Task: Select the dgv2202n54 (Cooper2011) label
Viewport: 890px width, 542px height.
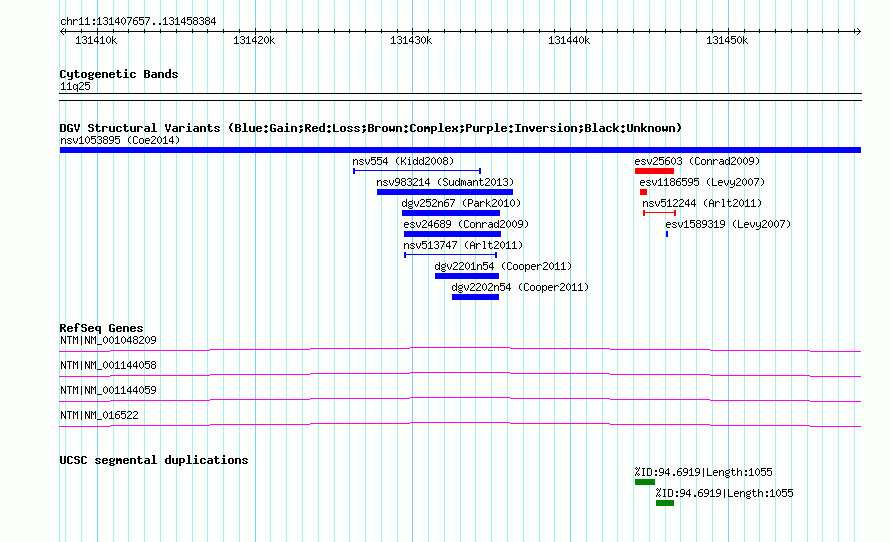Action: point(520,287)
